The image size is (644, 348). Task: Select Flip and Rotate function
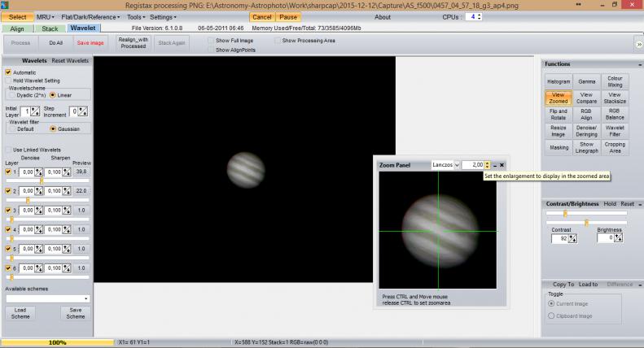coord(558,114)
